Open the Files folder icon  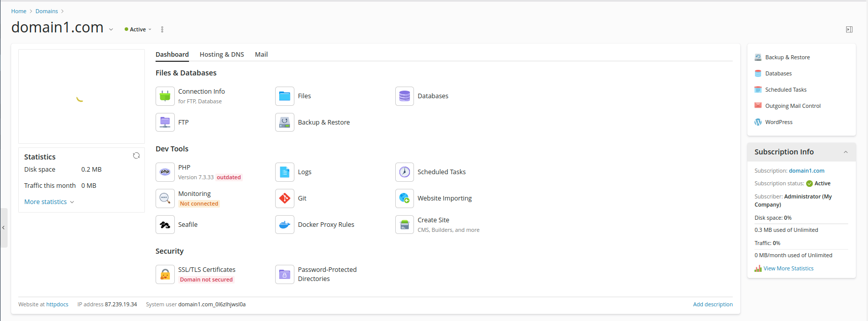tap(285, 96)
